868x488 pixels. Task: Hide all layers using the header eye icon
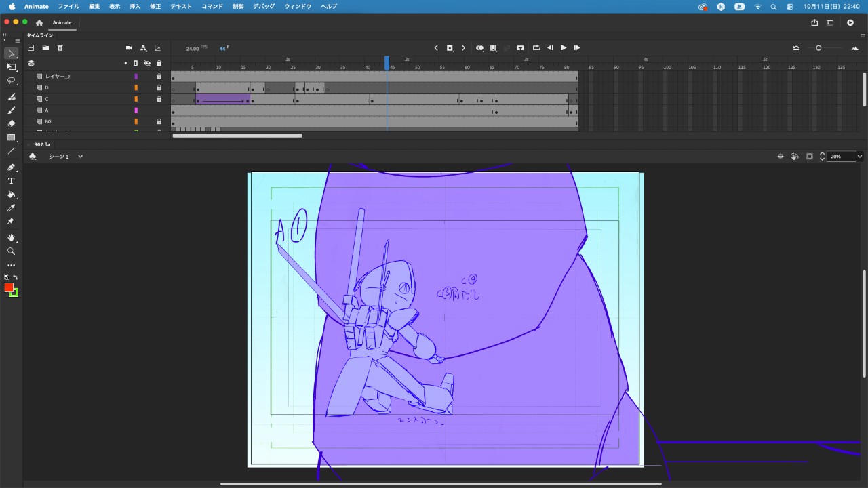pos(146,63)
